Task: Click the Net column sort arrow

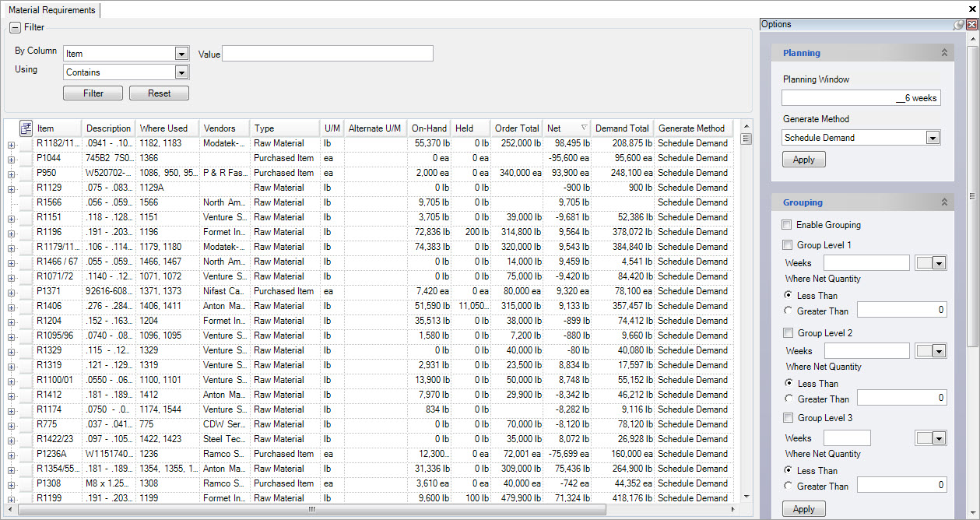Action: pyautogui.click(x=583, y=128)
